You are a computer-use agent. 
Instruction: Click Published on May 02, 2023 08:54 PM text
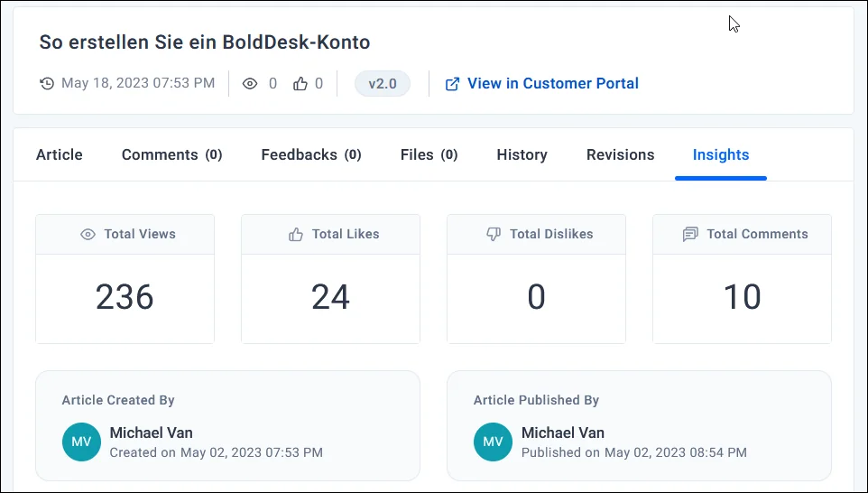point(633,452)
